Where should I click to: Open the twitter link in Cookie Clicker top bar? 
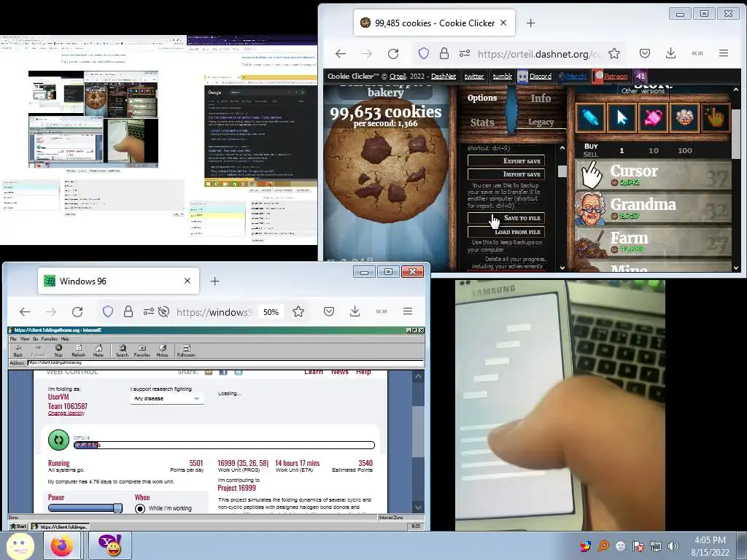coord(474,76)
